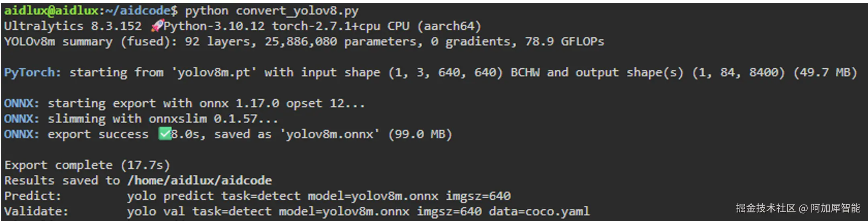Click the 'yolov8m.pt' source filename
868x221 pixels.
214,72
